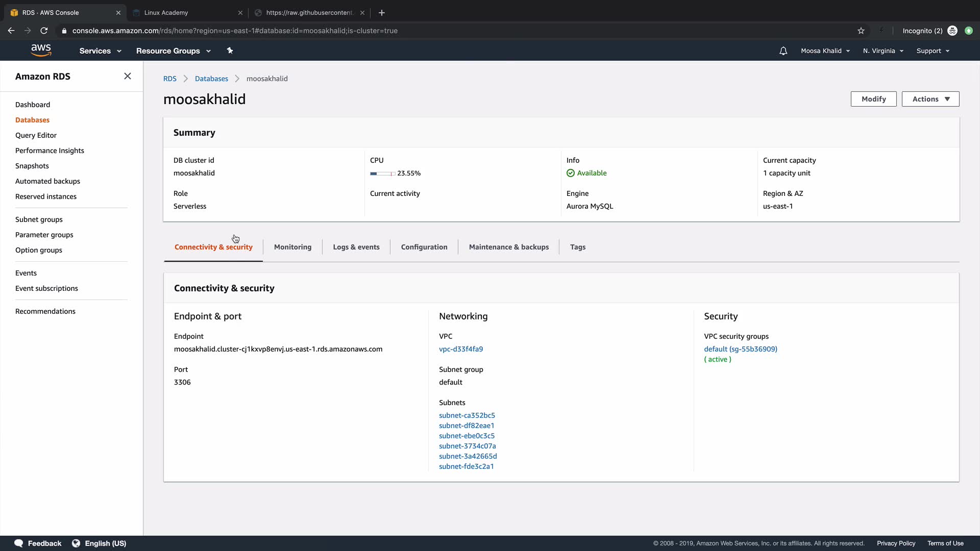Click the Incognito profile icon

coord(952,31)
